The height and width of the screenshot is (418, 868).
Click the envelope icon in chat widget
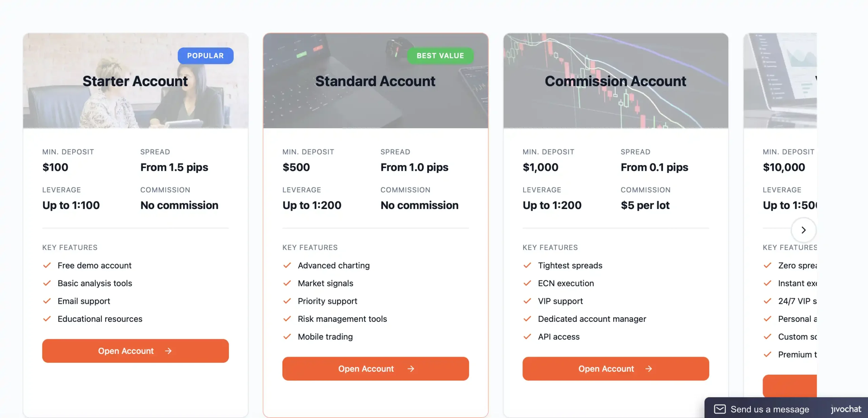[719, 409]
